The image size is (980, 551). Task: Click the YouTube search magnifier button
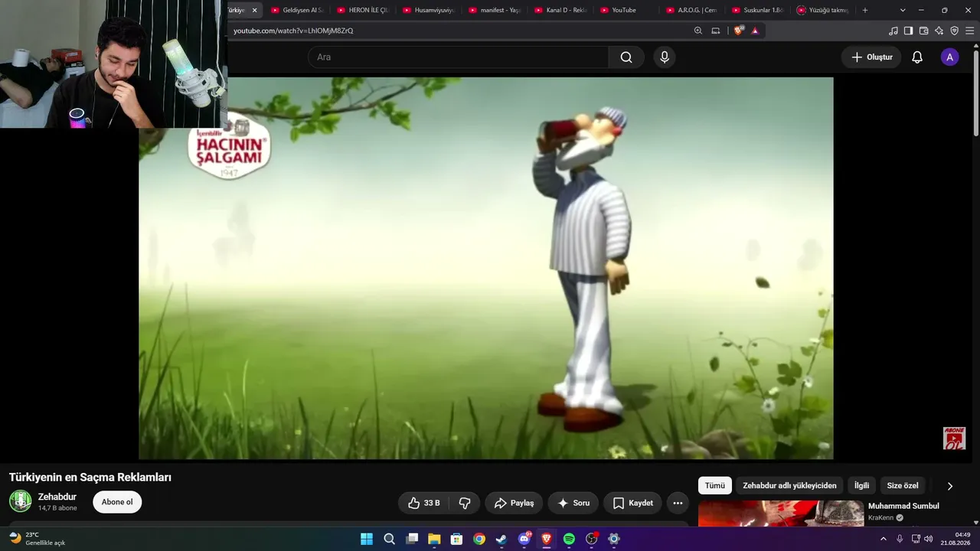tap(626, 57)
